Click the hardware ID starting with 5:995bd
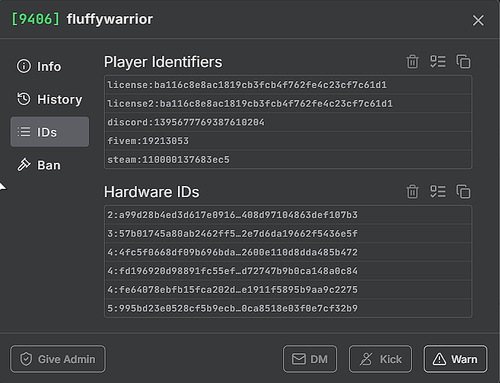This screenshot has width=500, height=383. coord(288,308)
